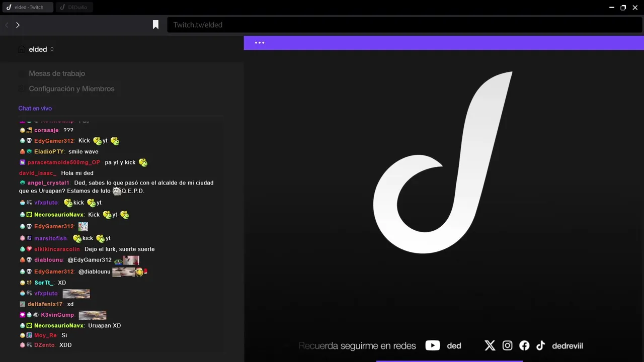The image size is (644, 362).
Task: Click the back navigation arrow
Action: coord(7,25)
